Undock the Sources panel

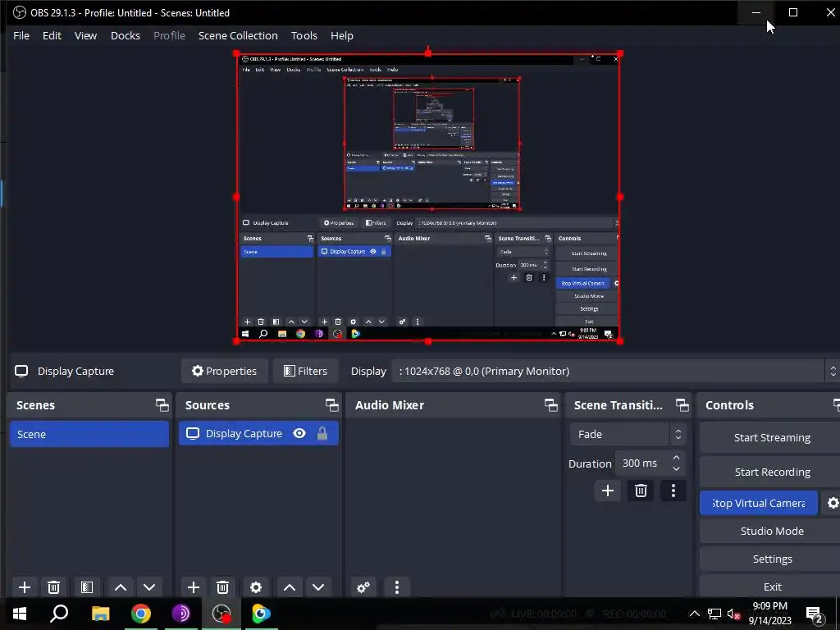(331, 405)
